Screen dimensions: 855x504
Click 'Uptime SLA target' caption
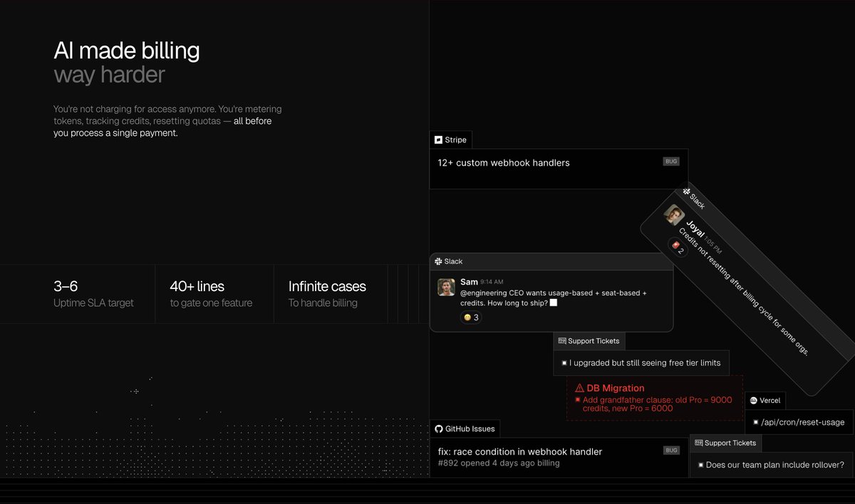(93, 303)
